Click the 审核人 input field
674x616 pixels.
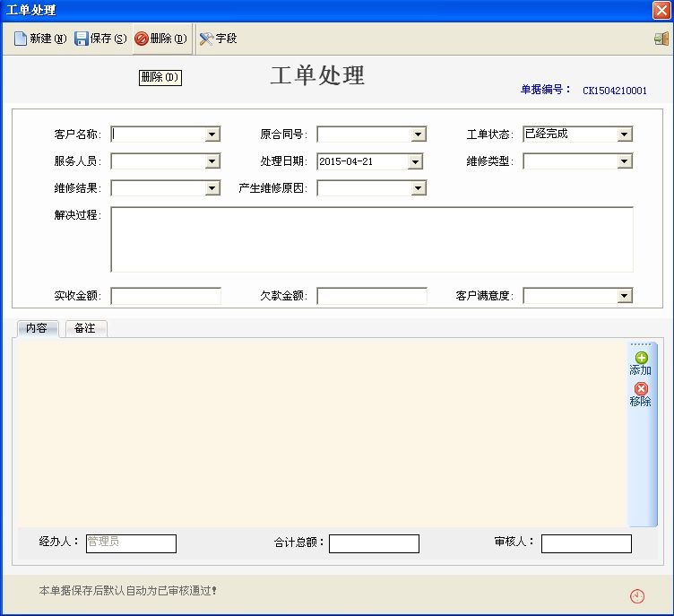click(586, 543)
